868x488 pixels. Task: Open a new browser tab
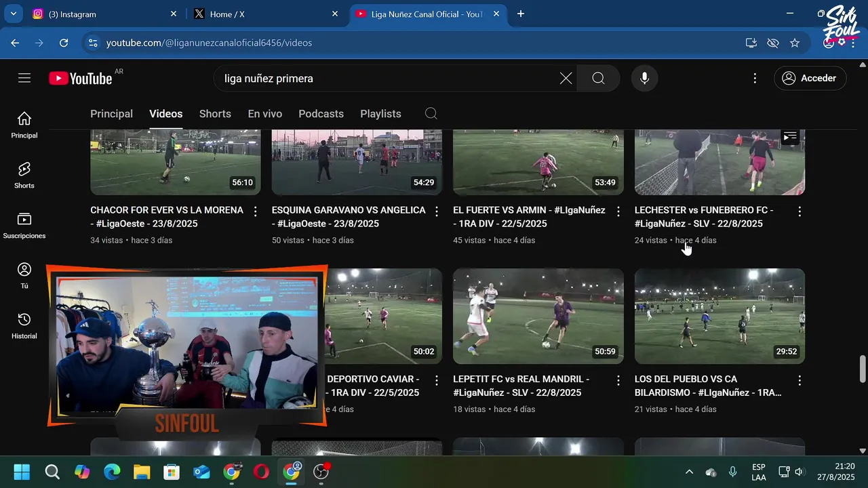click(521, 14)
